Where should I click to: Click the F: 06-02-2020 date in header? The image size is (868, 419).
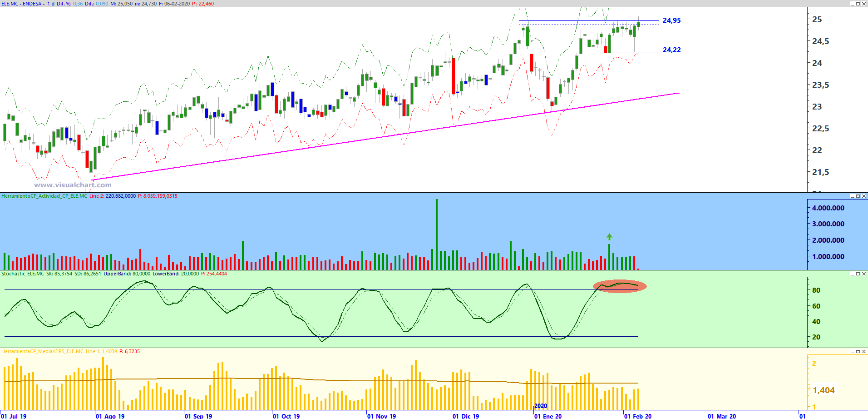click(174, 4)
